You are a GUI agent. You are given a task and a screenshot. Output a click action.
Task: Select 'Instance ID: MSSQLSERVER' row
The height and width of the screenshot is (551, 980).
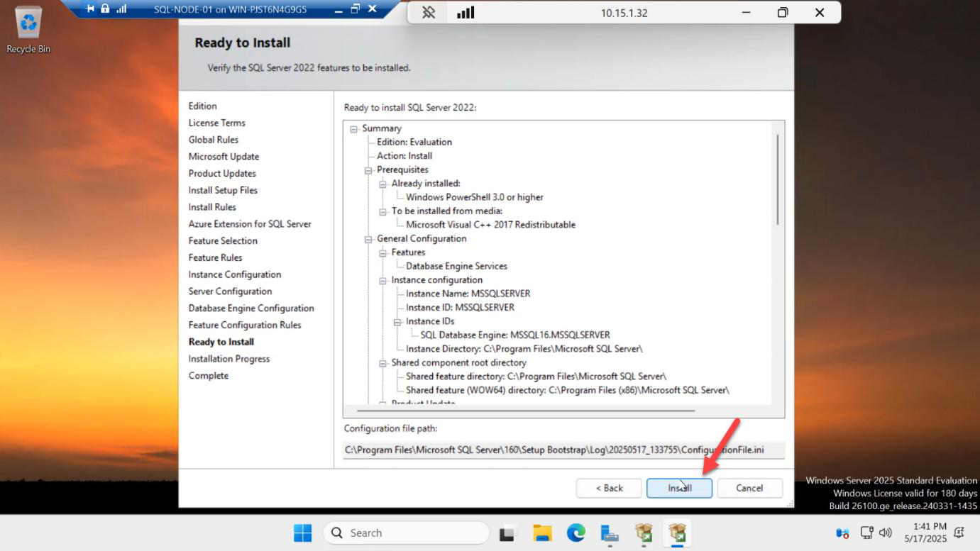(x=461, y=308)
